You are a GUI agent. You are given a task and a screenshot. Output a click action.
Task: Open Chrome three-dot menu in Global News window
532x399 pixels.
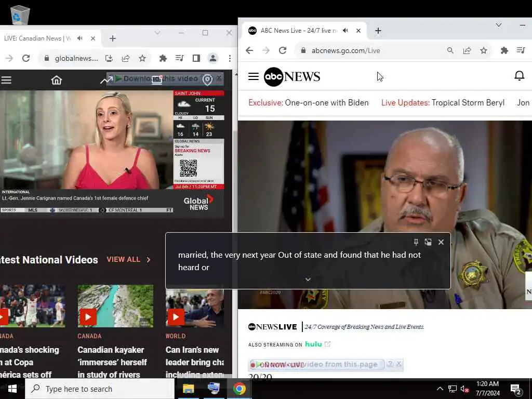click(x=230, y=58)
